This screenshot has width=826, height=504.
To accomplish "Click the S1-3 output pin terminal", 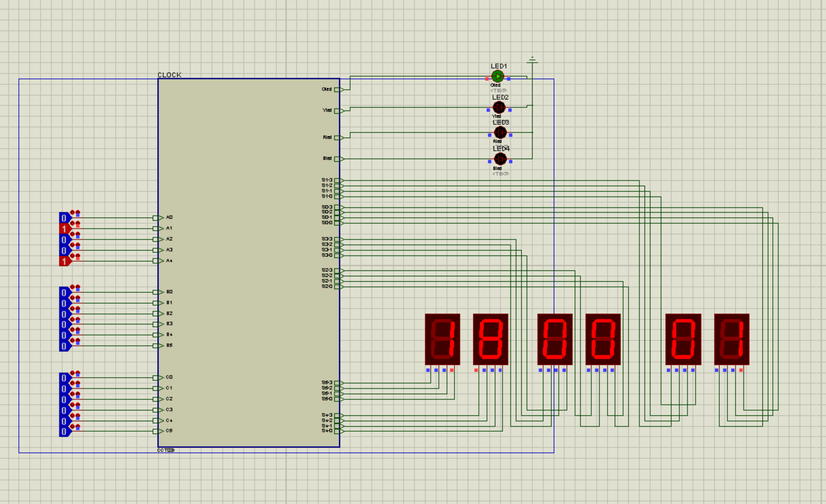I will (339, 180).
